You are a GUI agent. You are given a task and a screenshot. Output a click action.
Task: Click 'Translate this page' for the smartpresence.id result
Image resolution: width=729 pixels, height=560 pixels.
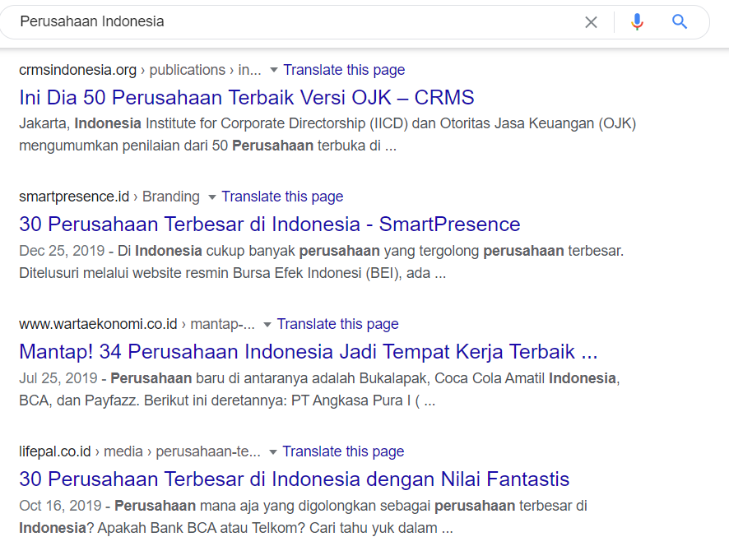pyautogui.click(x=282, y=197)
